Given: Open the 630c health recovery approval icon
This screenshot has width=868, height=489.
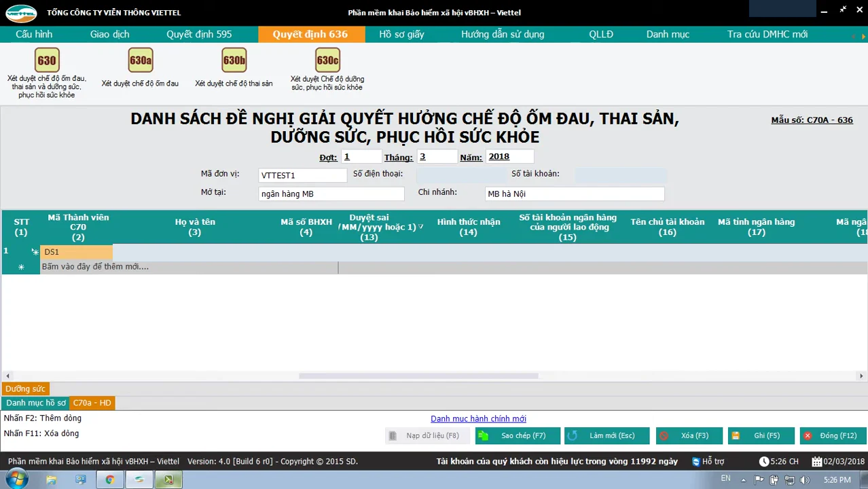Looking at the screenshot, I should (x=327, y=60).
